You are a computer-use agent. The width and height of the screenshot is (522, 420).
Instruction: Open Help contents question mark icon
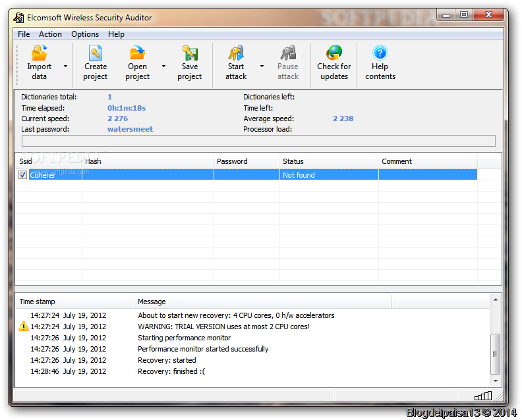pyautogui.click(x=380, y=53)
